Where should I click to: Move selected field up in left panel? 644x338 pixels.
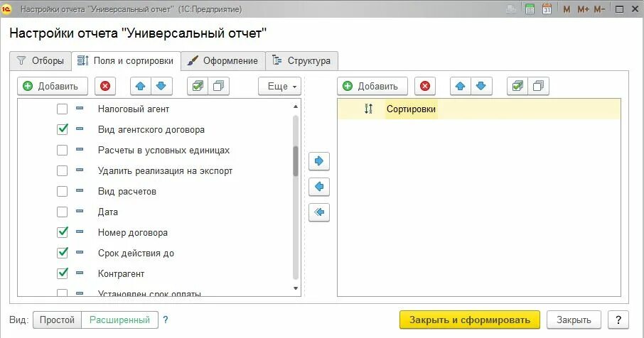coord(141,86)
